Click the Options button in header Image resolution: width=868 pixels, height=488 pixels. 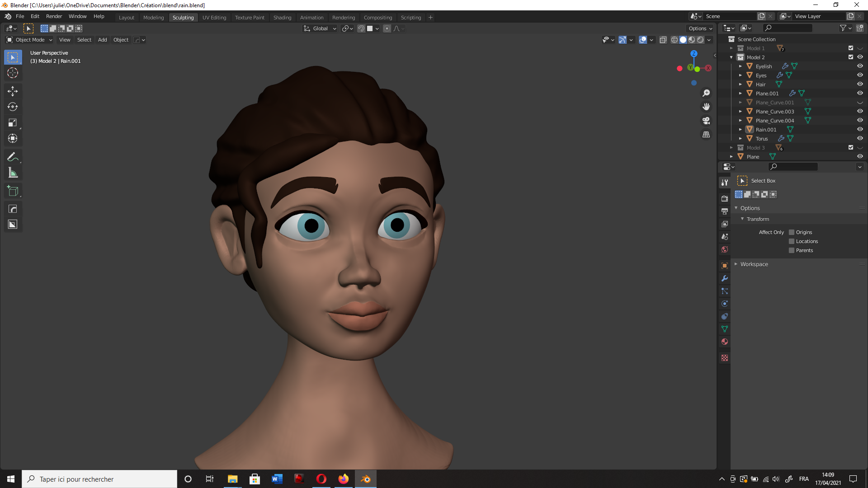click(x=700, y=28)
